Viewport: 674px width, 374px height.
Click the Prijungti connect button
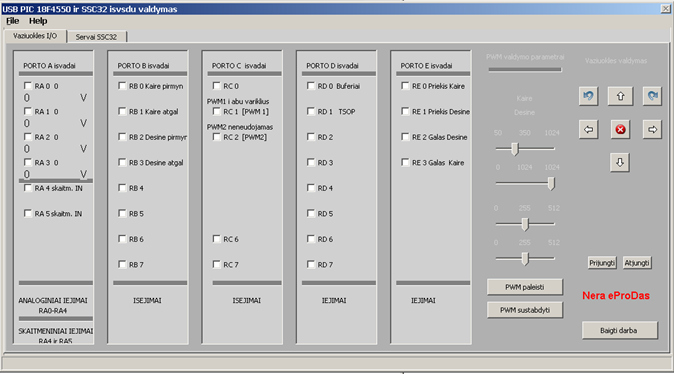[602, 263]
